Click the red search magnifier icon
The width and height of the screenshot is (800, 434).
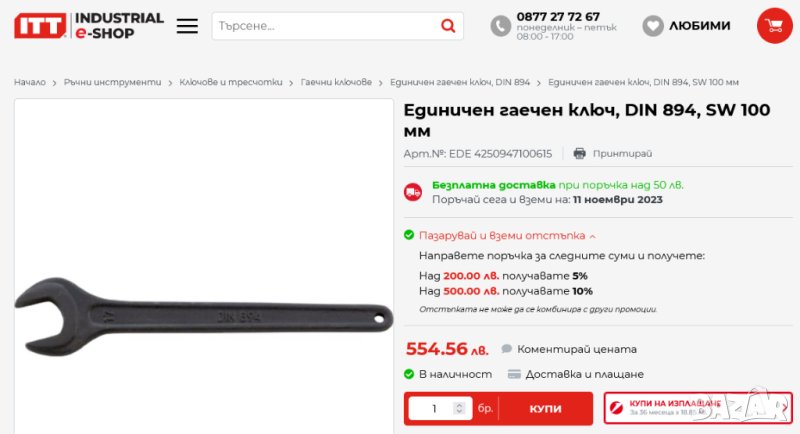click(x=448, y=25)
